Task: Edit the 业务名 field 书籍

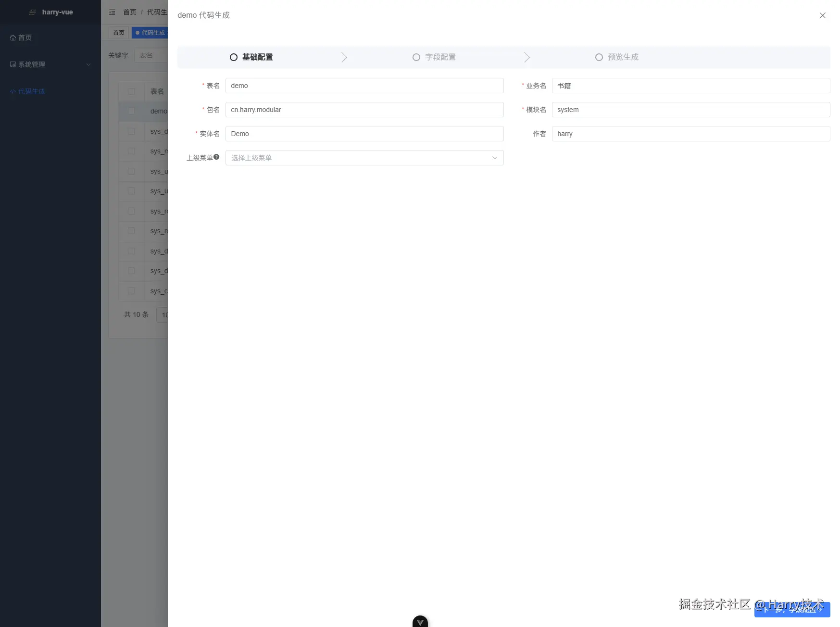Action: pyautogui.click(x=691, y=86)
